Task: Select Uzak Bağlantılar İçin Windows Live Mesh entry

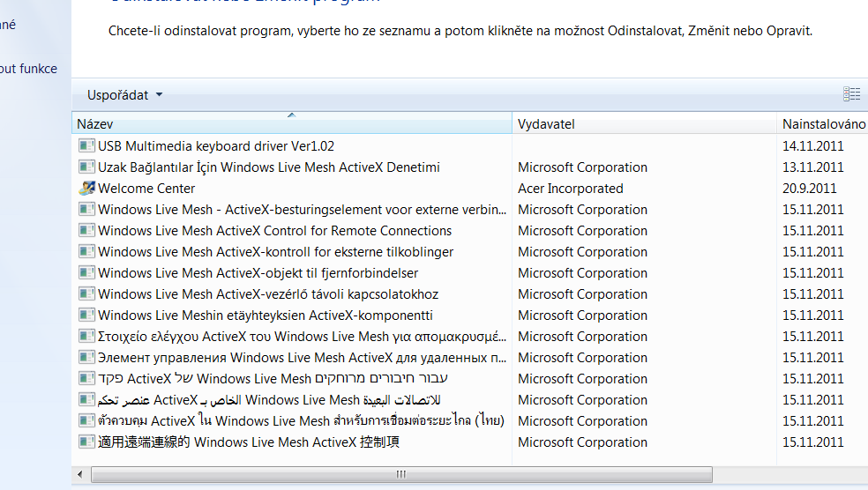Action: tap(269, 167)
